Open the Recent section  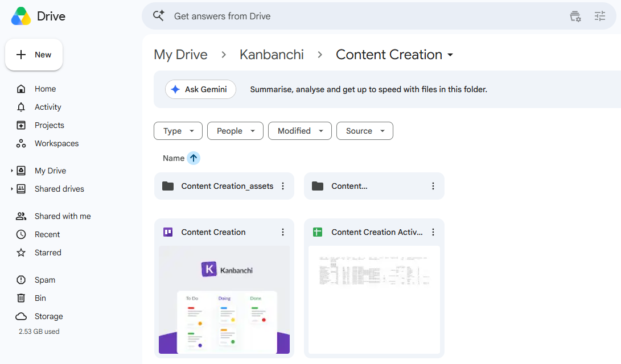pos(47,234)
